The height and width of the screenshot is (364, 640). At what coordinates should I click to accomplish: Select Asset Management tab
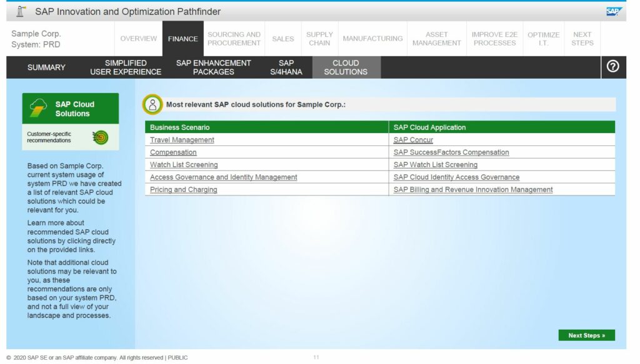(437, 39)
